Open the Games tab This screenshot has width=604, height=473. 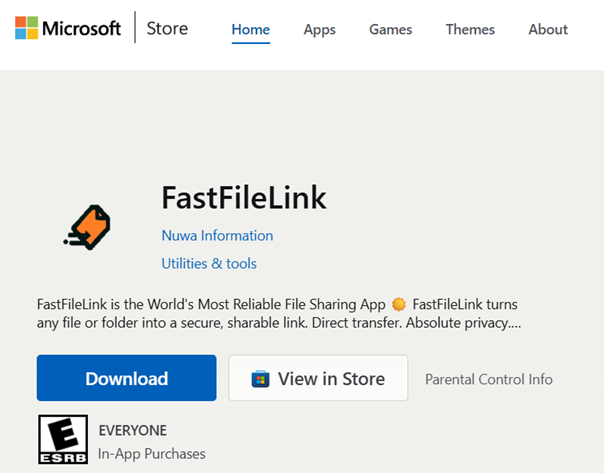pos(391,30)
